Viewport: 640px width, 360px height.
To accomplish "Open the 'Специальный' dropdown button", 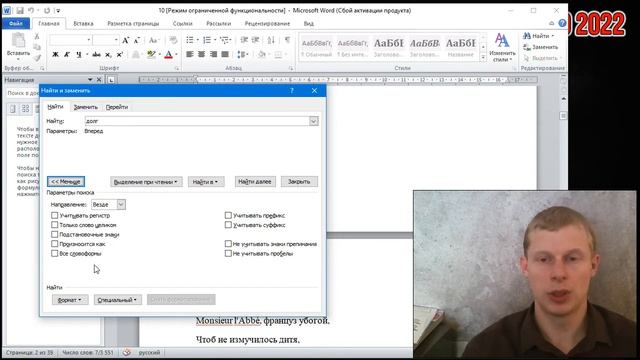I will tap(118, 300).
